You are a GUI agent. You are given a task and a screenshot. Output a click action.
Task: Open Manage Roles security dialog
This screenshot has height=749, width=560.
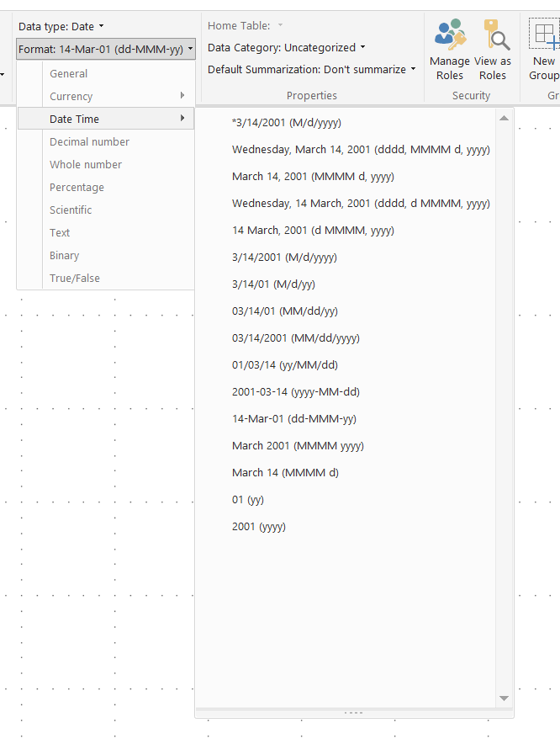tap(449, 50)
